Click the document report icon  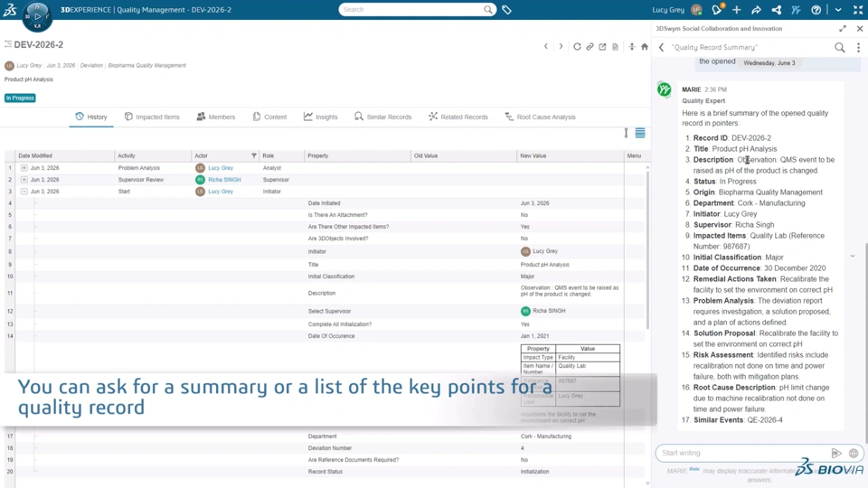[615, 46]
